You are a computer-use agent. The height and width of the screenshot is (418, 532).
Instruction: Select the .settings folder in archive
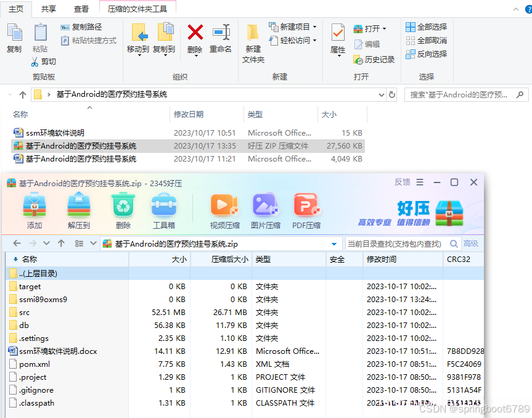pos(245,338)
